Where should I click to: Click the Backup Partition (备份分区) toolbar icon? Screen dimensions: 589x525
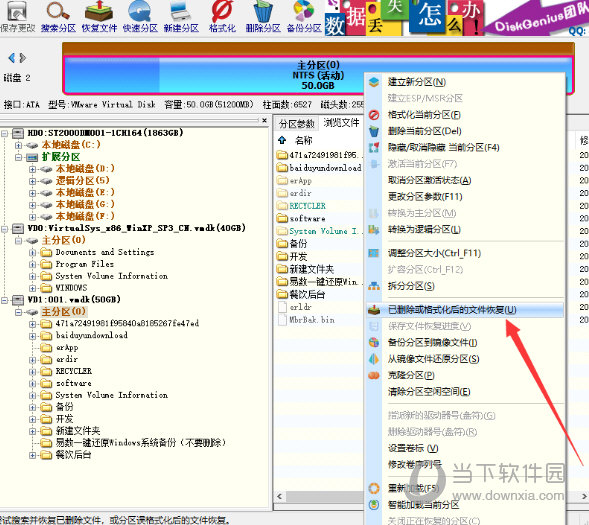(304, 17)
